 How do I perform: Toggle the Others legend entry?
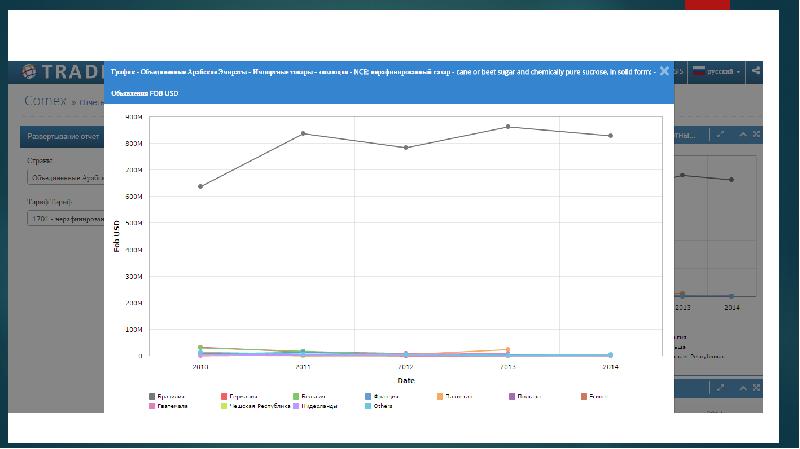(379, 406)
